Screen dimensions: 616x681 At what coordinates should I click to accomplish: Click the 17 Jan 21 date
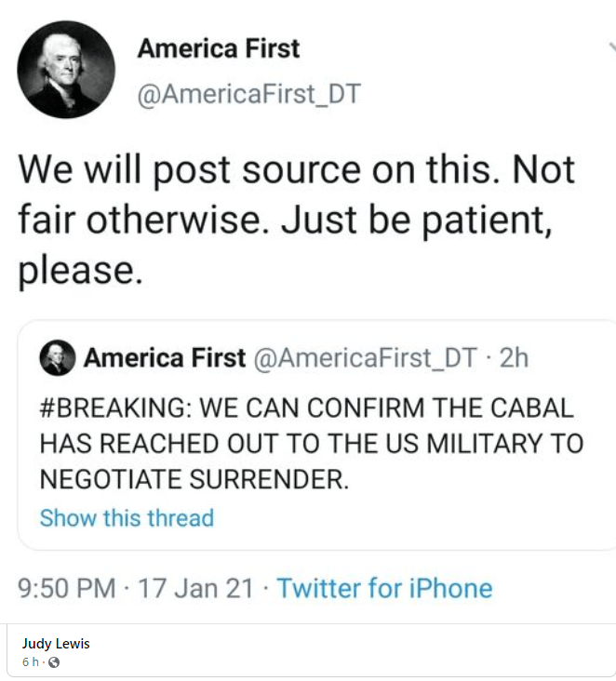point(196,588)
